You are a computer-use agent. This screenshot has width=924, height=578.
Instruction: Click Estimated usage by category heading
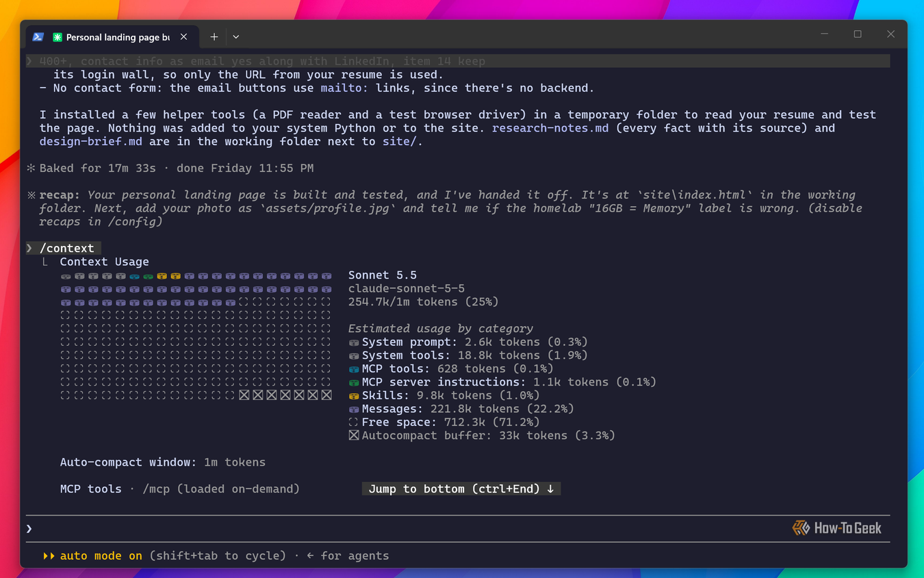pyautogui.click(x=441, y=329)
